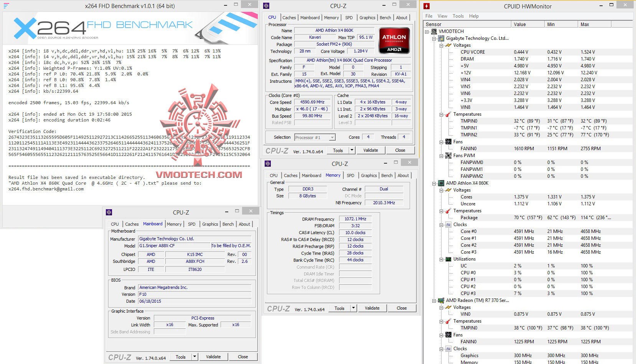This screenshot has width=636, height=364.
Task: Select the Gigabyte Technology motherboard icon
Action: (441, 38)
